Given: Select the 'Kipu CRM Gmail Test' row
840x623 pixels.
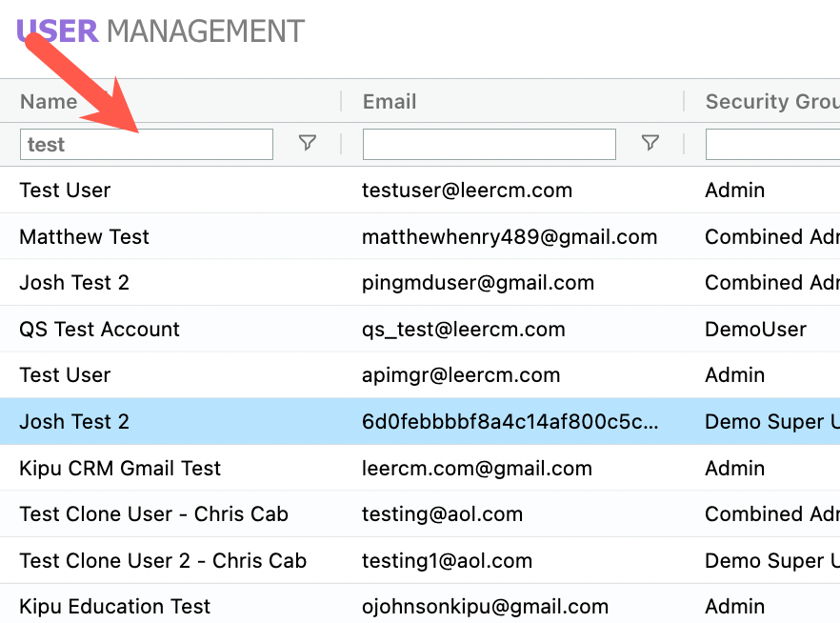Looking at the screenshot, I should (118, 468).
